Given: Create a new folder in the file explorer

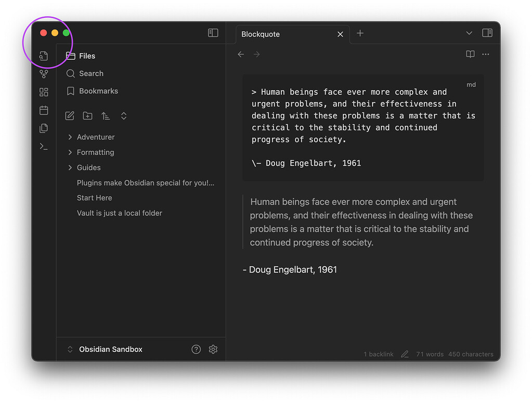Looking at the screenshot, I should coord(87,115).
